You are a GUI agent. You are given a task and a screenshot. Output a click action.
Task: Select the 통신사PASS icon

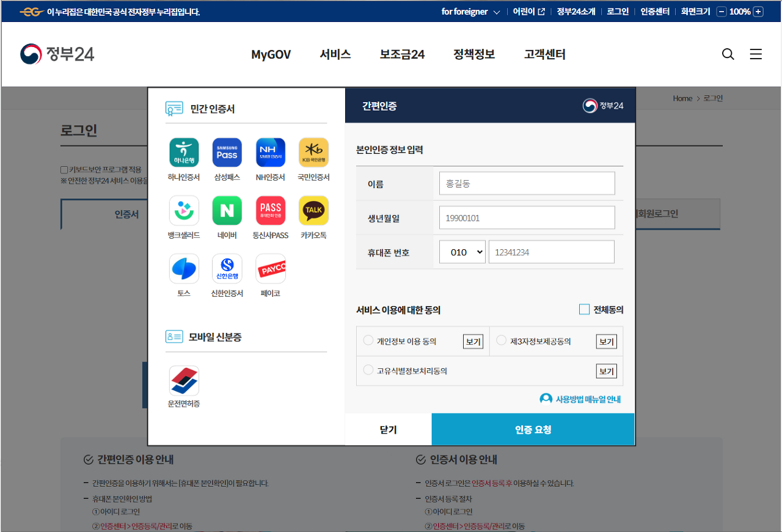271,210
